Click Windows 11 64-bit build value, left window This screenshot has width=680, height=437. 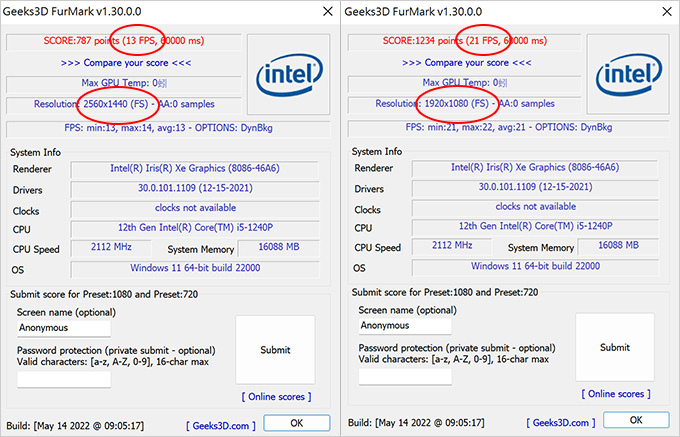(x=195, y=268)
